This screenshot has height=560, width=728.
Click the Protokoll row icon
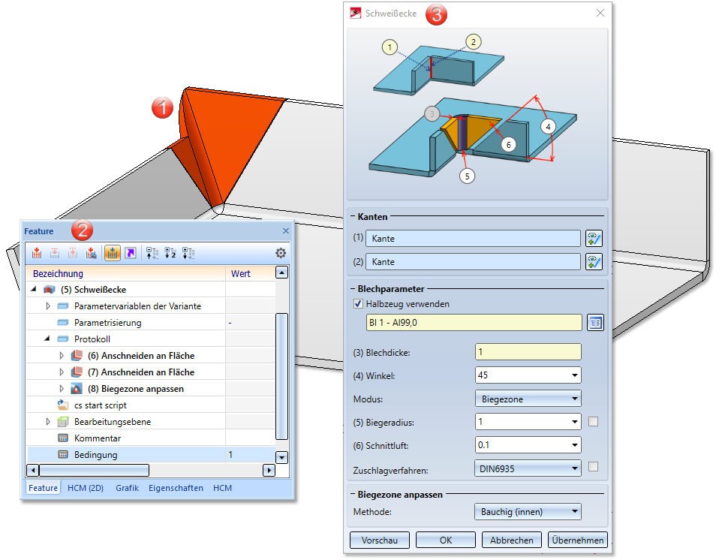[63, 339]
